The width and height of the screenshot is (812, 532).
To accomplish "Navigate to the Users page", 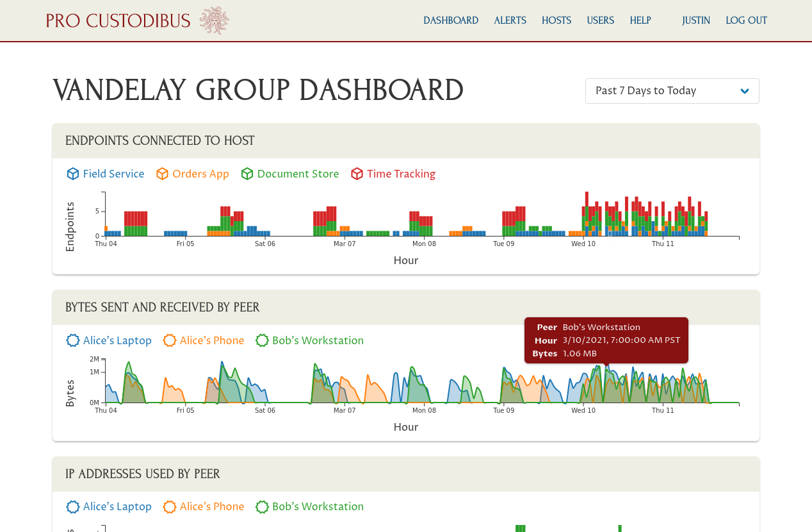I will [601, 21].
